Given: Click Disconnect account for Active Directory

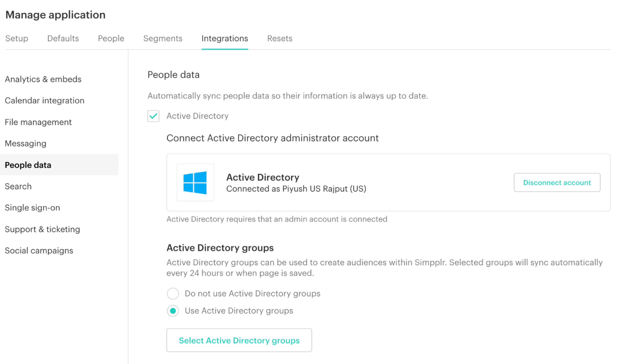Looking at the screenshot, I should (x=557, y=182).
